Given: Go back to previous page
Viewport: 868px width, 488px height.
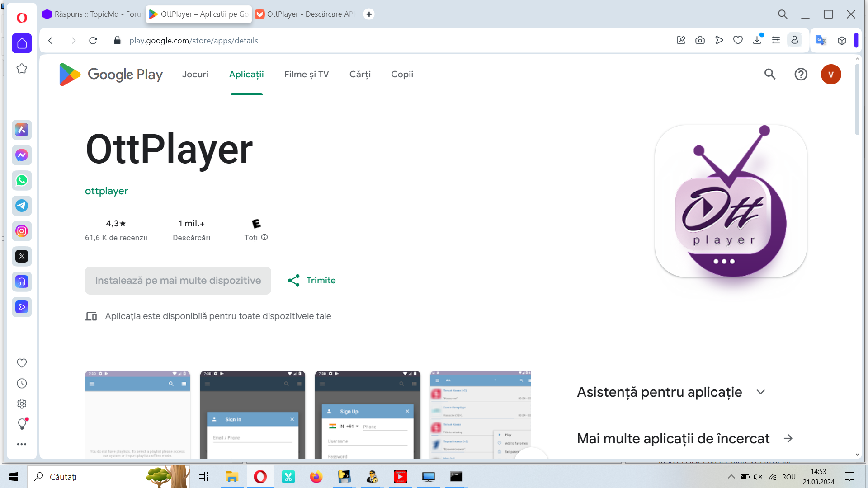Looking at the screenshot, I should (x=50, y=41).
